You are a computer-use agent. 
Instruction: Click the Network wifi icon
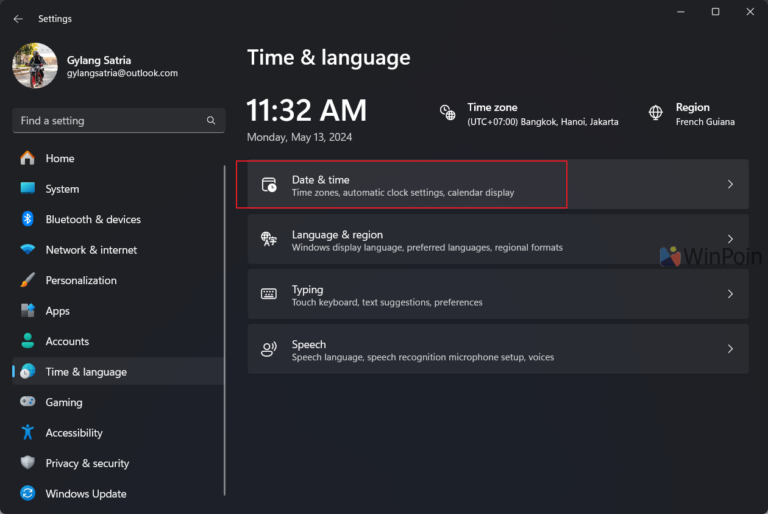pos(27,249)
